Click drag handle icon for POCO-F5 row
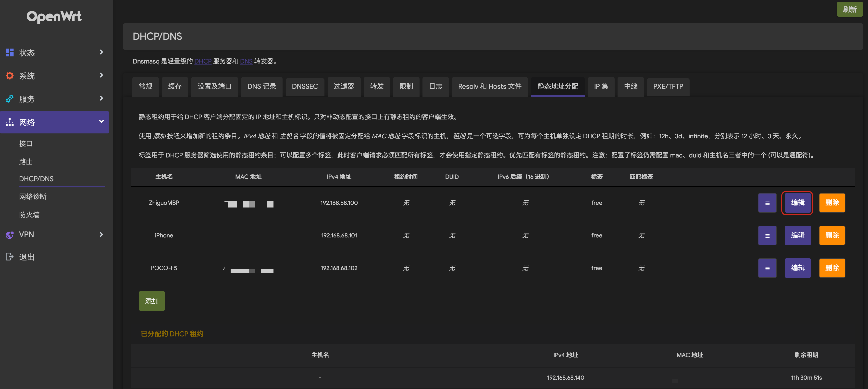Image resolution: width=868 pixels, height=389 pixels. click(x=767, y=268)
